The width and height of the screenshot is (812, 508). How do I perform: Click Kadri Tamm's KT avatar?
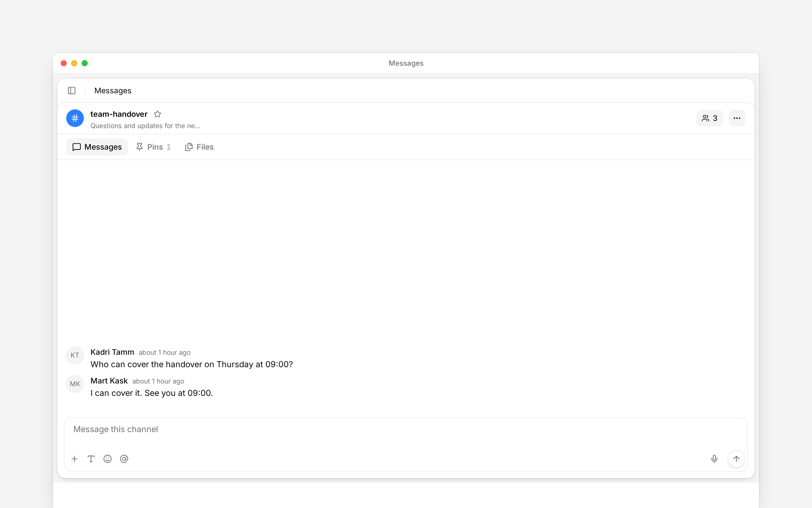[x=75, y=355]
